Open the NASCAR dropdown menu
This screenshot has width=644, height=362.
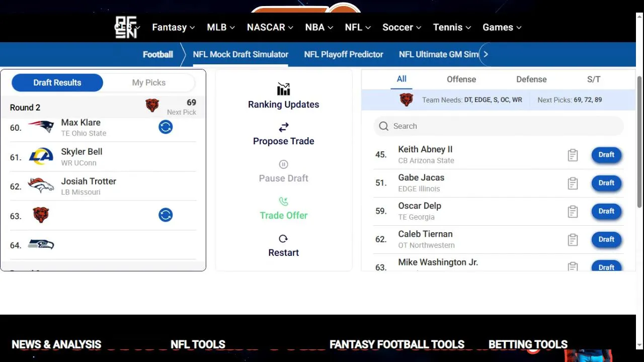click(270, 27)
